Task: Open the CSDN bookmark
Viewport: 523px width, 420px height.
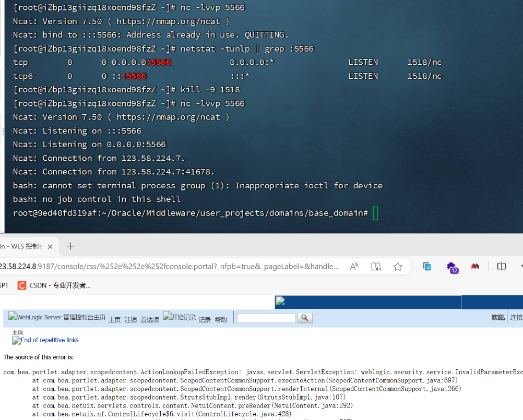Action: coord(54,285)
